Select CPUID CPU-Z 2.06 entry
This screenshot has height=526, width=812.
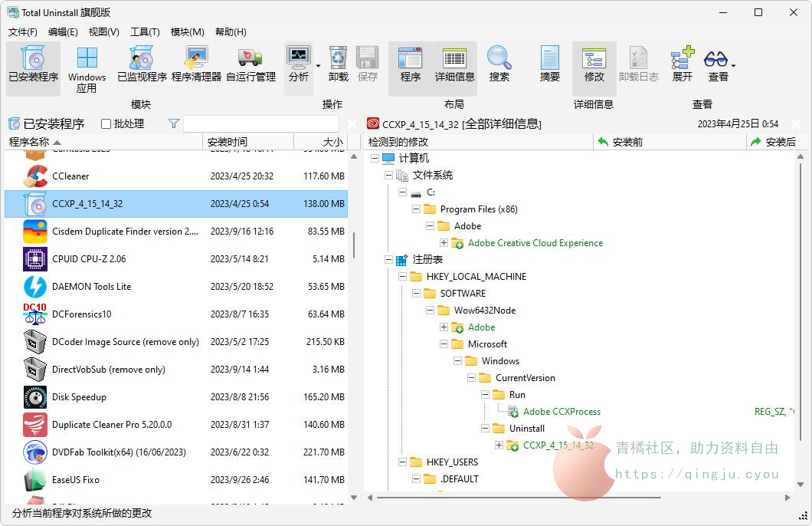(x=176, y=259)
